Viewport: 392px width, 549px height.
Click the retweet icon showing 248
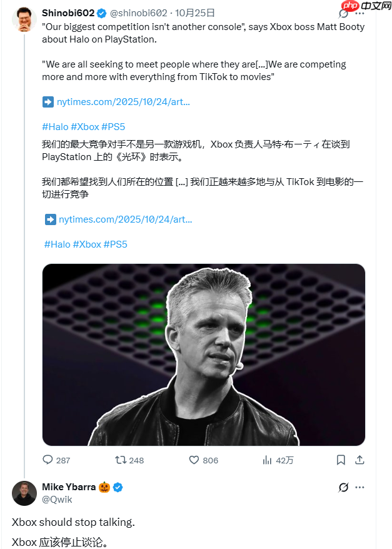pyautogui.click(x=121, y=460)
